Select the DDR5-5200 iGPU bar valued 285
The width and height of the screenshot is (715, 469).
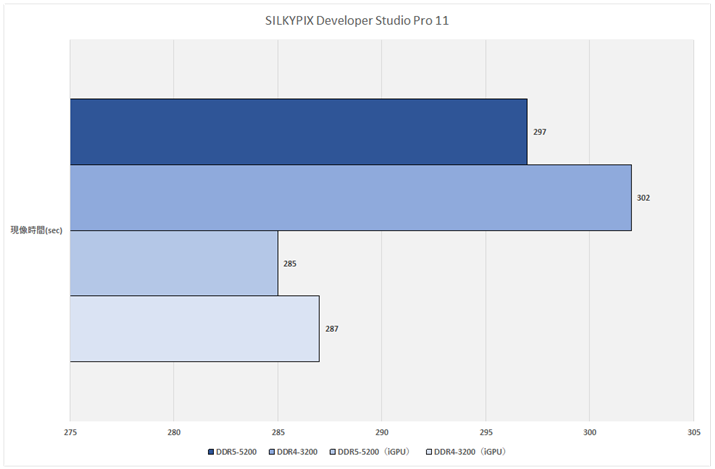coord(174,263)
